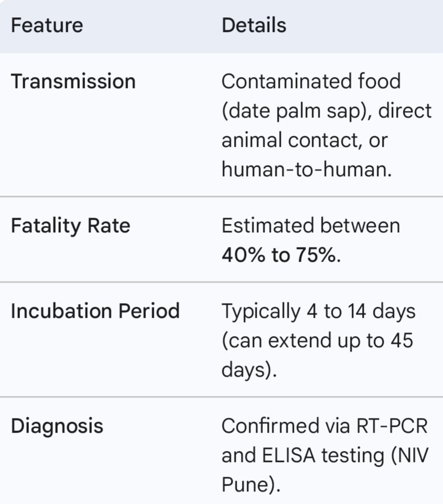Click the Confirmed via RT-PCR text

point(324,426)
